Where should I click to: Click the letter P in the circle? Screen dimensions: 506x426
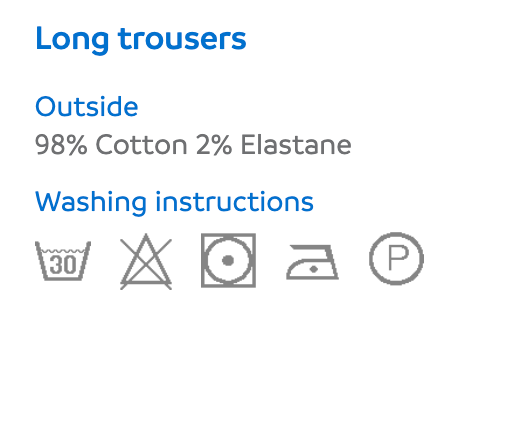click(x=398, y=258)
